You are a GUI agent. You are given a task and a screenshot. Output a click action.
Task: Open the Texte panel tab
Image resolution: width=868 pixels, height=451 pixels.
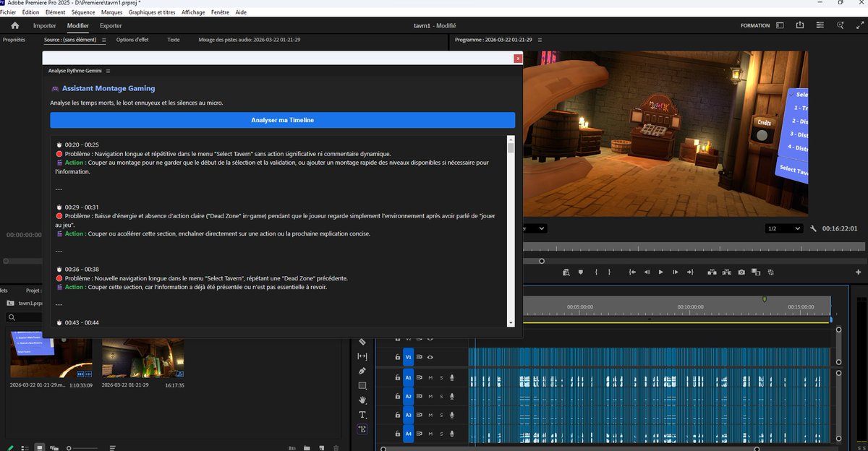click(174, 40)
